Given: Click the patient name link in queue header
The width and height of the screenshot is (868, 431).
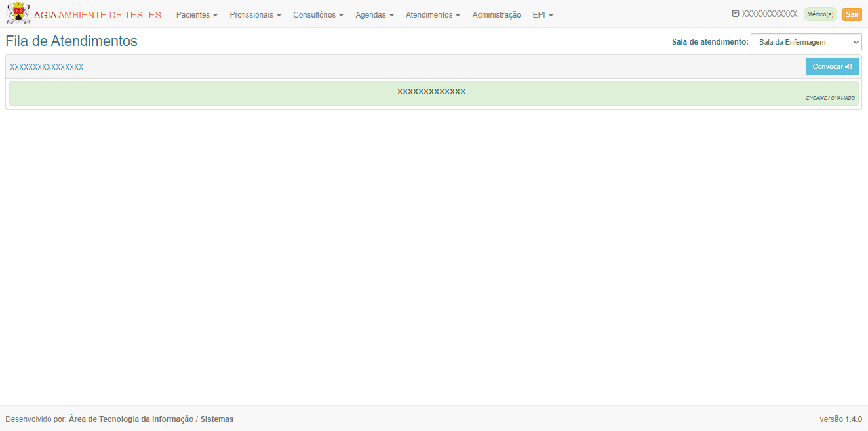Looking at the screenshot, I should [47, 67].
